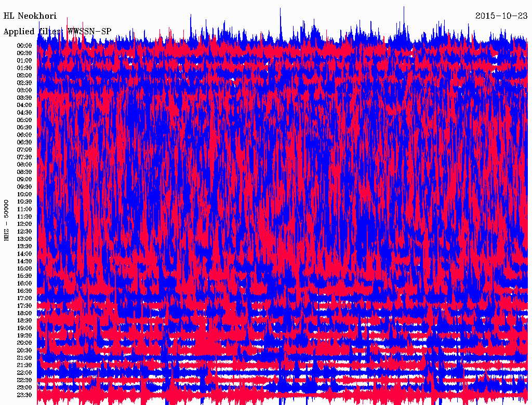
Task: Click the '07:30' time label
Action: [24, 157]
